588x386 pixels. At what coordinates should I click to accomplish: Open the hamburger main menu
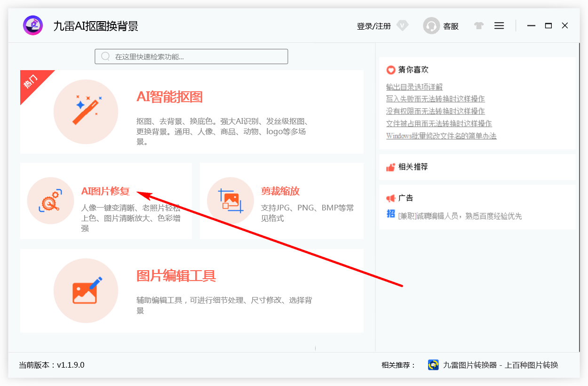[x=499, y=26]
